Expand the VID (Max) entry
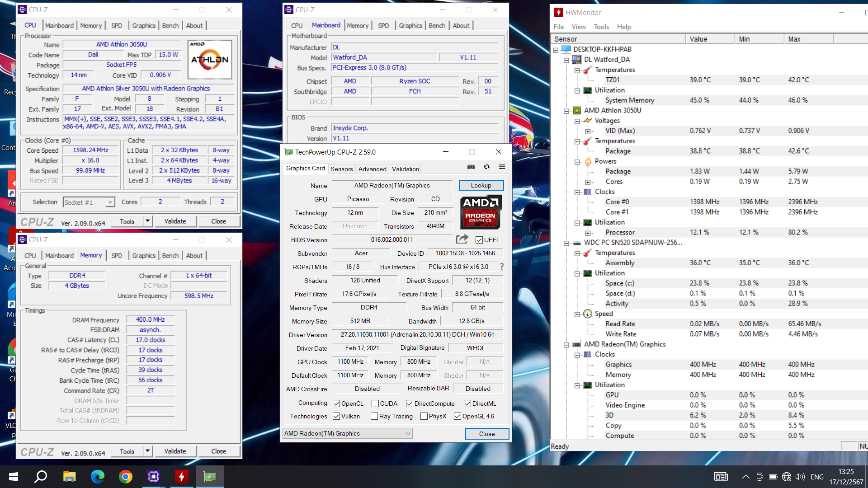 coord(588,131)
